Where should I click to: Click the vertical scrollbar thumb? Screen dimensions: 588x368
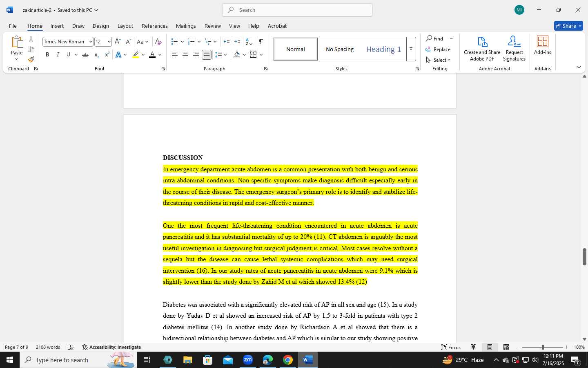584,257
